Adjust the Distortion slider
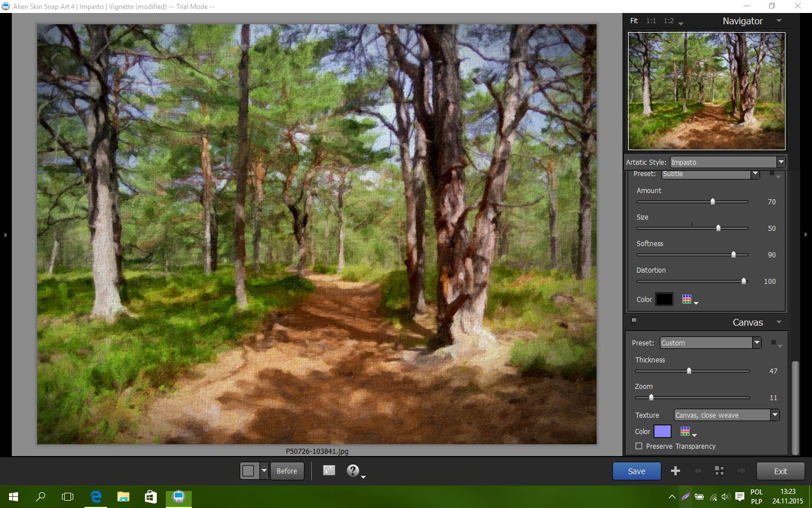 [x=692, y=281]
